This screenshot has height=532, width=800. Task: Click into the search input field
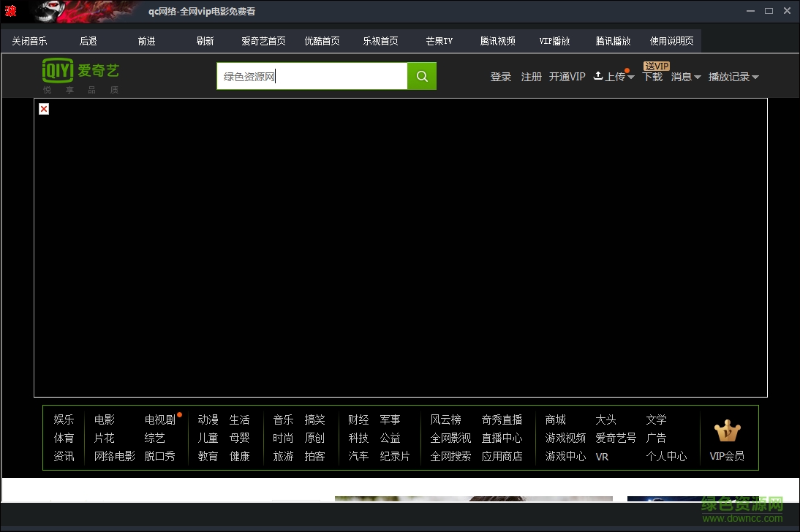pos(312,76)
